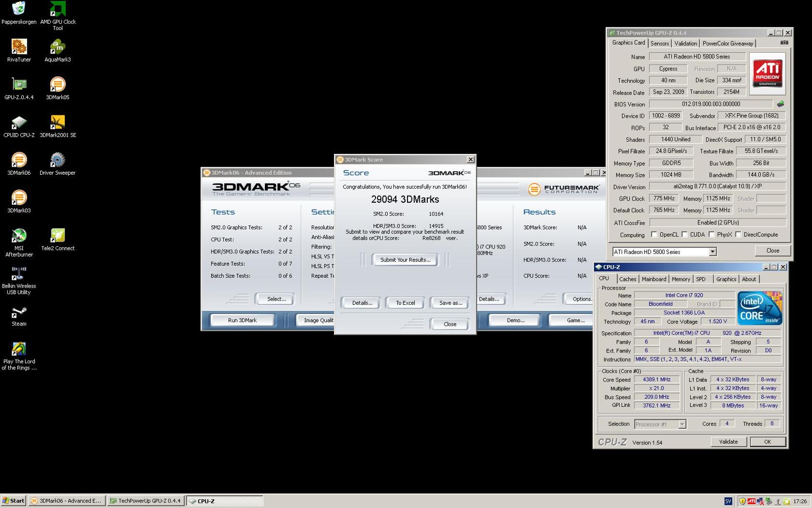812x508 pixels.
Task: Open Play The Lord of the Rings icon
Action: click(x=19, y=356)
